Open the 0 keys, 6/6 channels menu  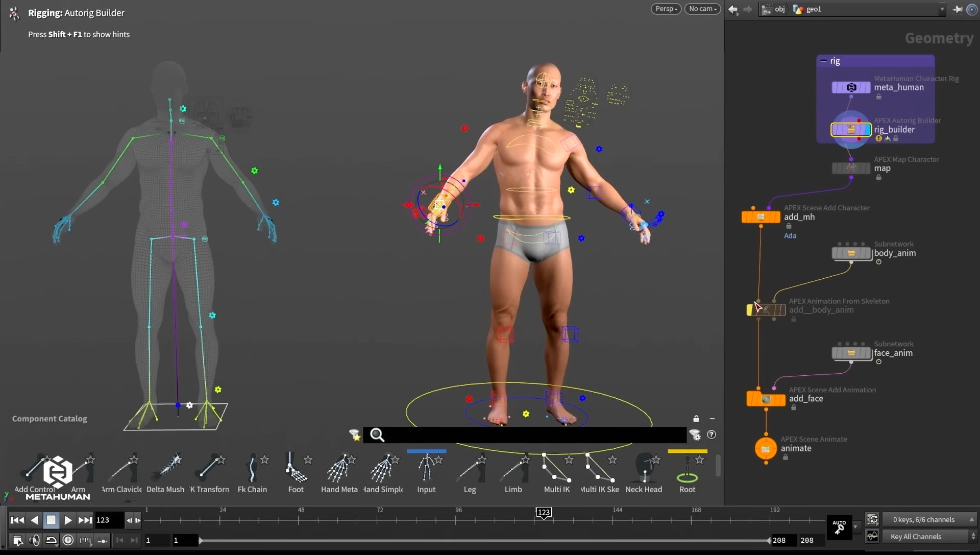pyautogui.click(x=929, y=520)
